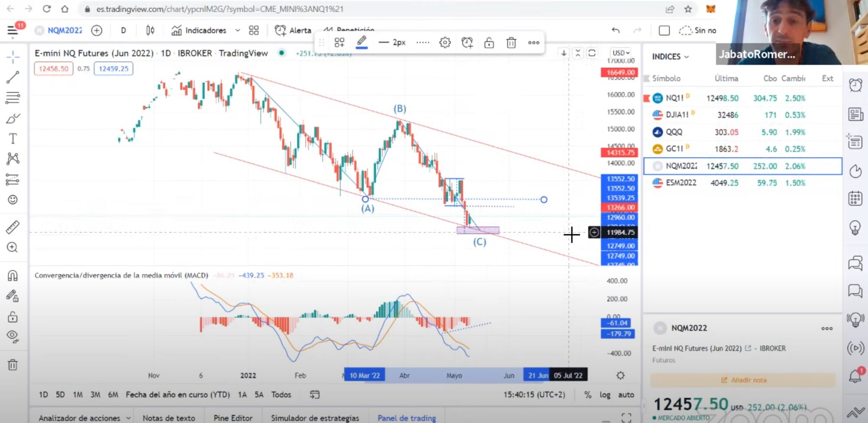Click the red sell price 12458.50
Image resolution: width=868 pixels, height=423 pixels.
tap(53, 69)
